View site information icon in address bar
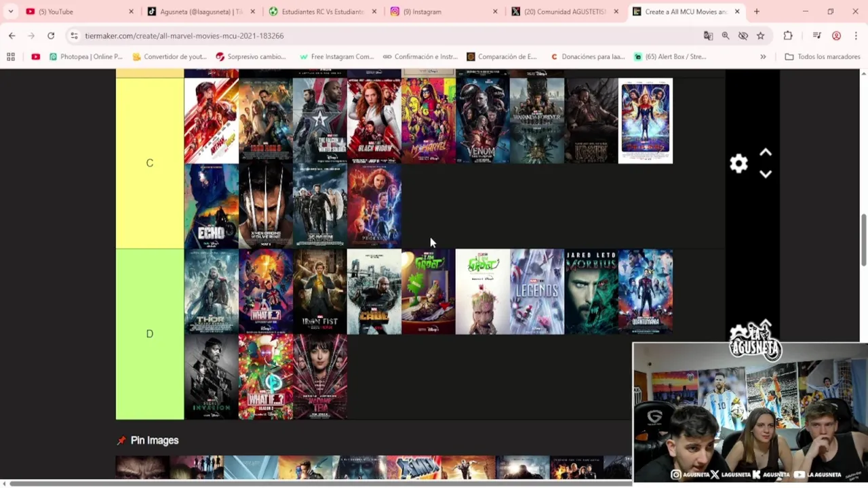This screenshot has width=868, height=488. tap(74, 35)
